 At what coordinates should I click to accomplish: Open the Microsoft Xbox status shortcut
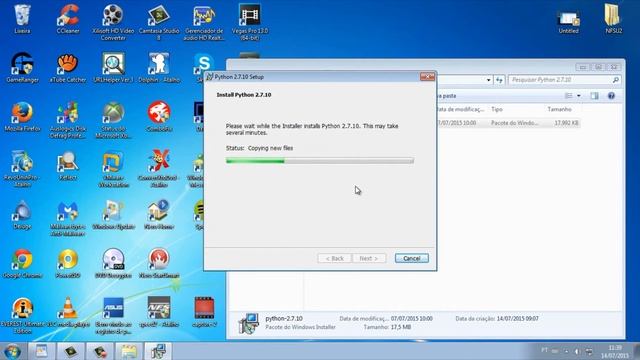pos(113,120)
